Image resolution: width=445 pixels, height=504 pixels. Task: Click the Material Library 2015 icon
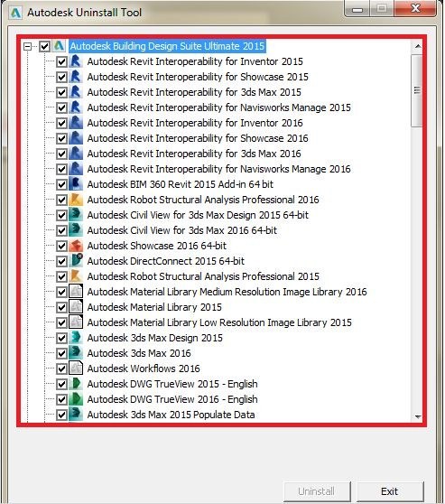pyautogui.click(x=76, y=307)
